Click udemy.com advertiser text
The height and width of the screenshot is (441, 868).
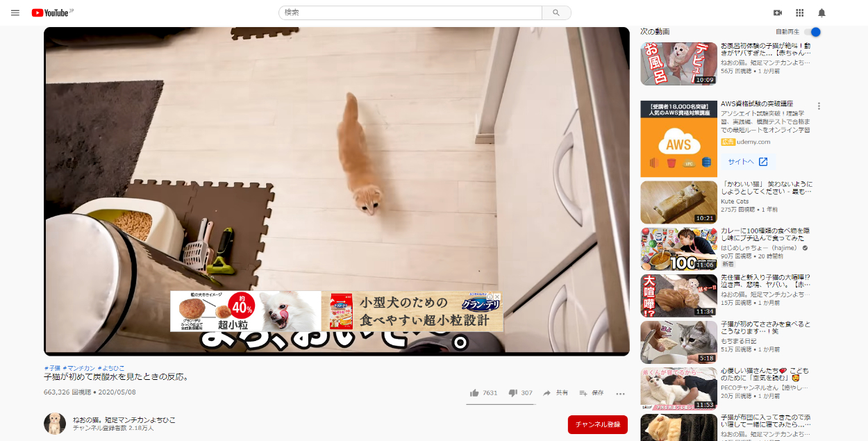pyautogui.click(x=754, y=142)
